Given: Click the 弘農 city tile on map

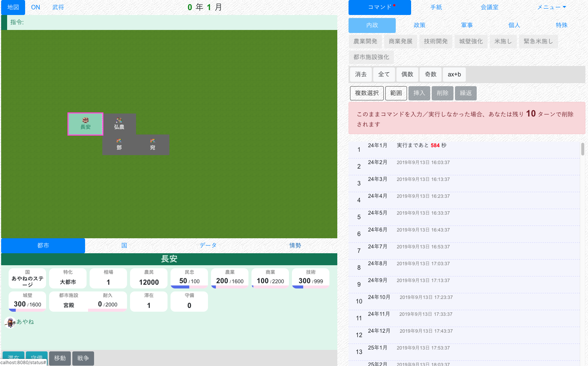Looking at the screenshot, I should 119,124.
